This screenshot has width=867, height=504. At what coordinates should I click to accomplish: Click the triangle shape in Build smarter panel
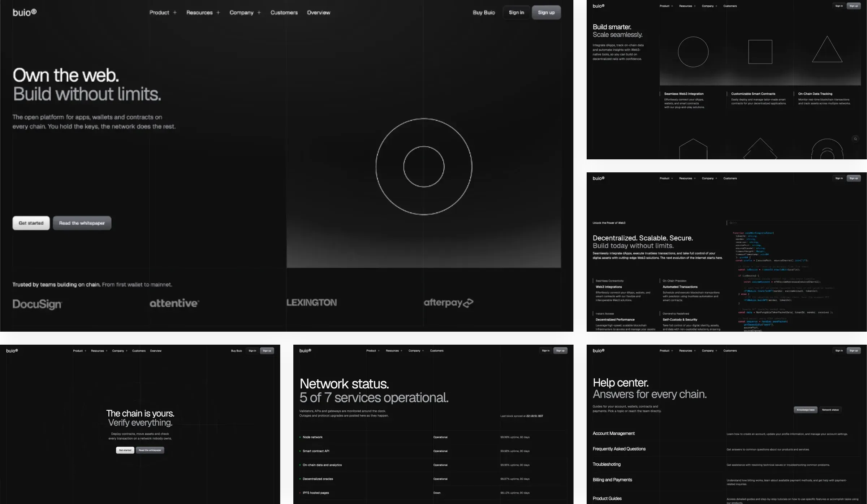click(827, 49)
